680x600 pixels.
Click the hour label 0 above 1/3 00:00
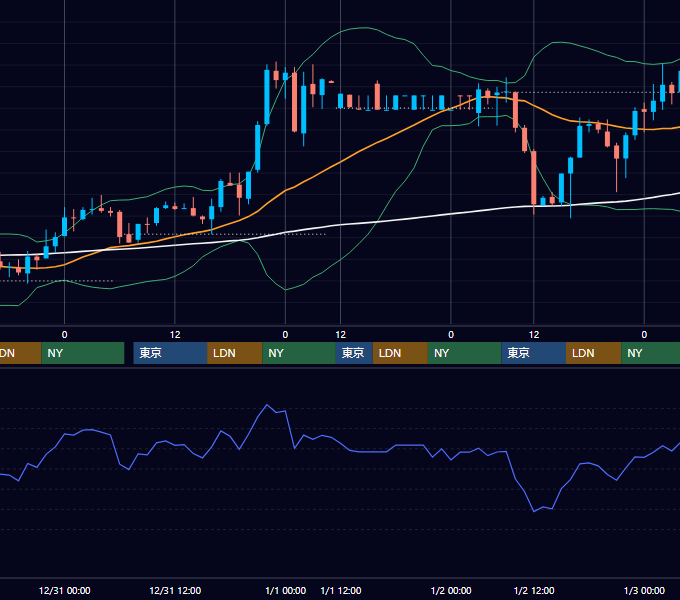pyautogui.click(x=644, y=335)
